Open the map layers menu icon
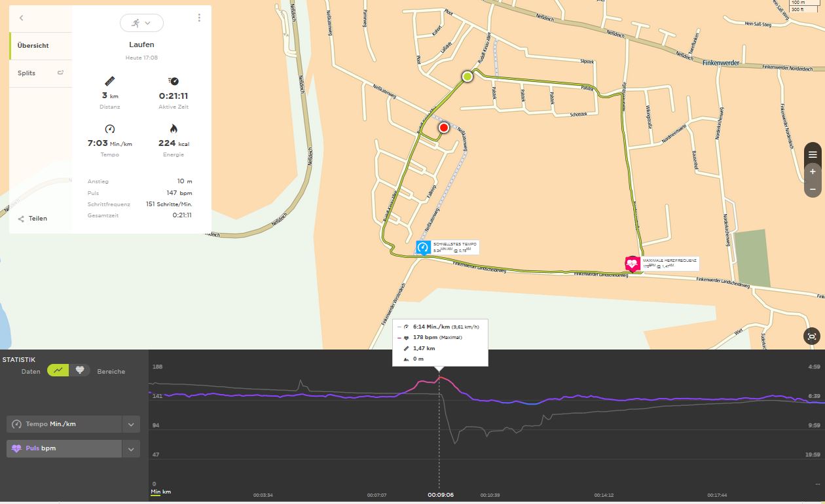This screenshot has width=825, height=504. click(x=813, y=154)
